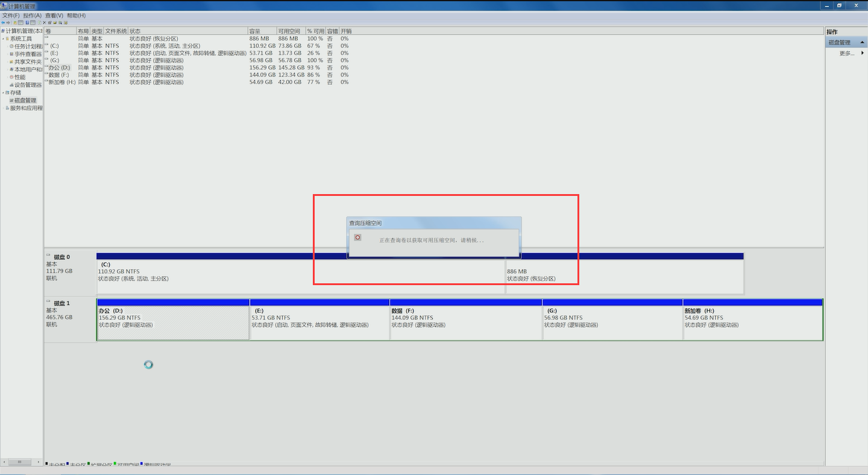This screenshot has width=868, height=475.
Task: Click the tree scrollbar right arrow
Action: (x=39, y=462)
